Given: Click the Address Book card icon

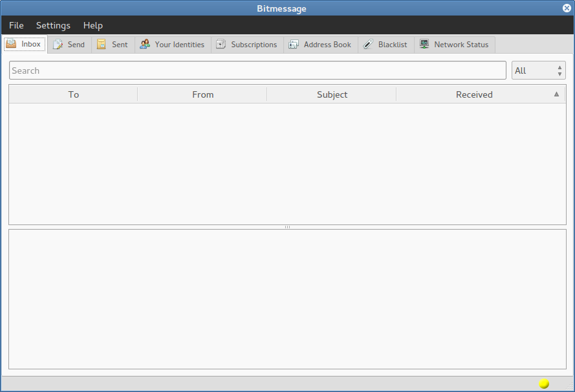Looking at the screenshot, I should point(294,45).
